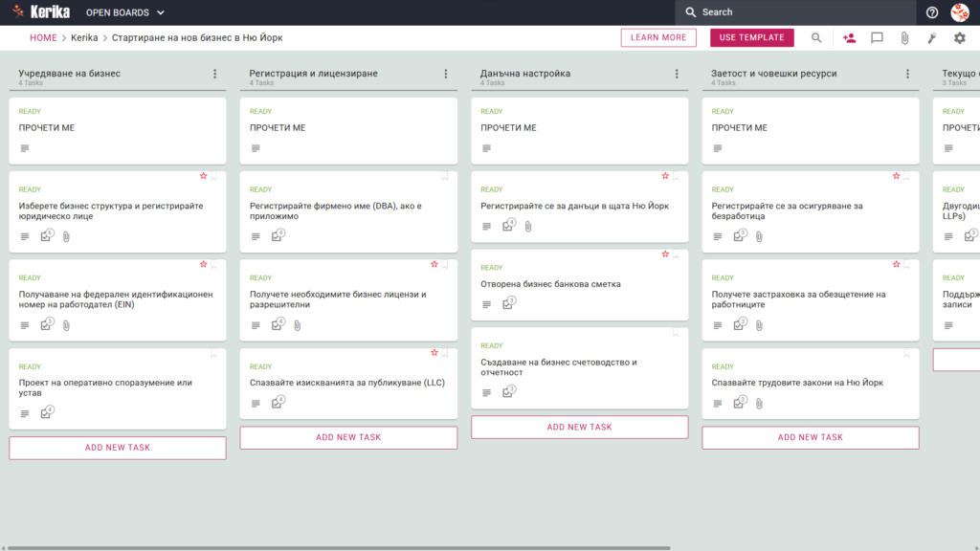Open the add team member icon
Screen dimensions: 980x551
pyautogui.click(x=849, y=38)
